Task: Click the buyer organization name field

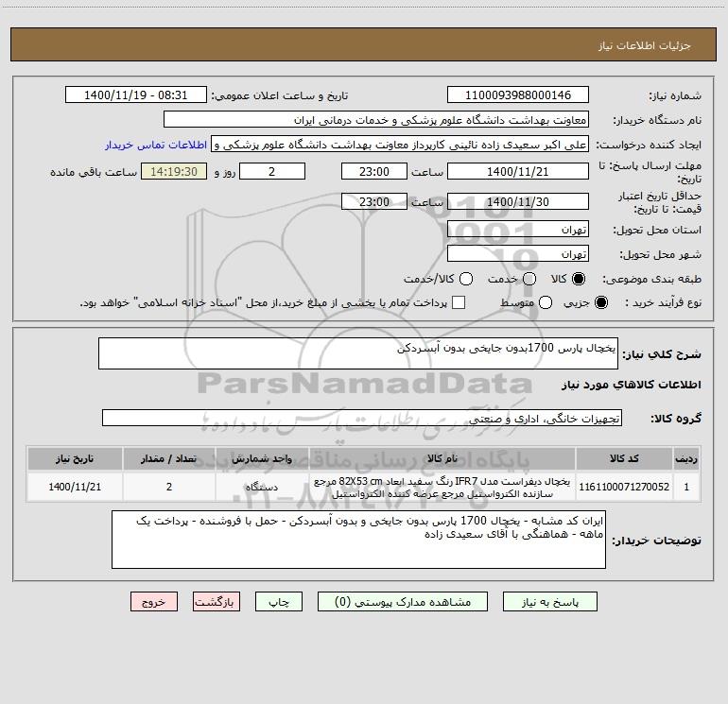Action: 376,119
